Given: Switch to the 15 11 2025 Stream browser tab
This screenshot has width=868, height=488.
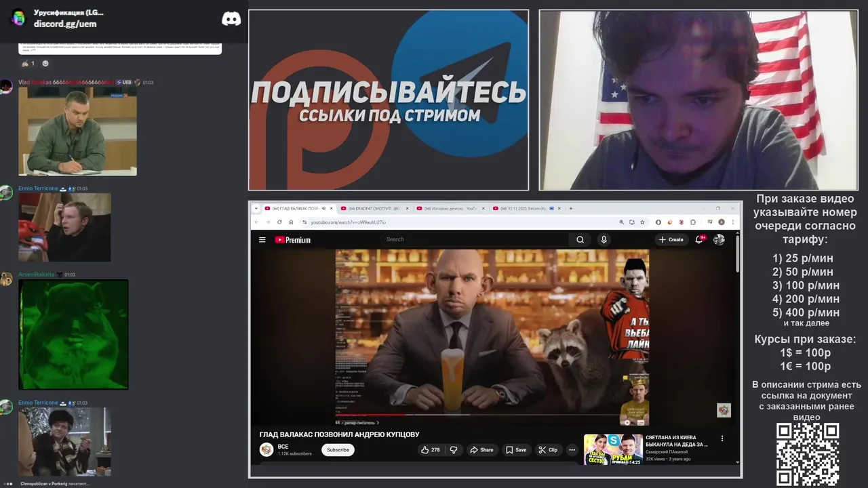Looking at the screenshot, I should pyautogui.click(x=526, y=208).
